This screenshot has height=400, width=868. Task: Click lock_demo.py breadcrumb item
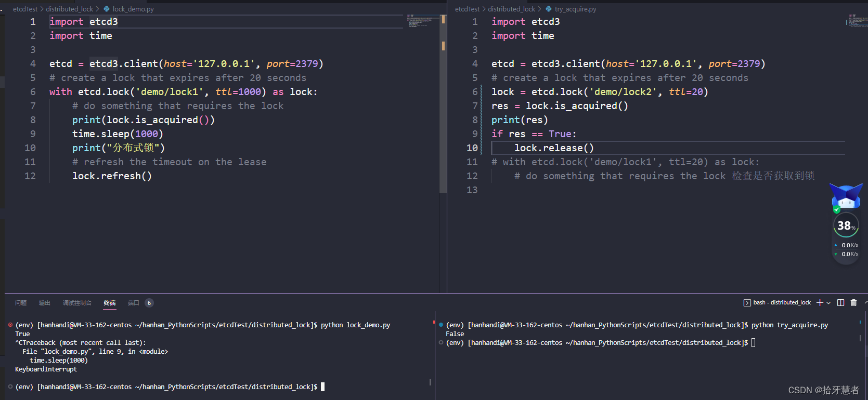[133, 9]
